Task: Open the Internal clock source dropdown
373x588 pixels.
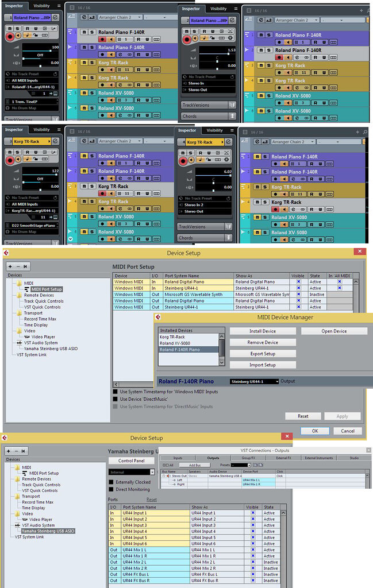Action: click(132, 472)
